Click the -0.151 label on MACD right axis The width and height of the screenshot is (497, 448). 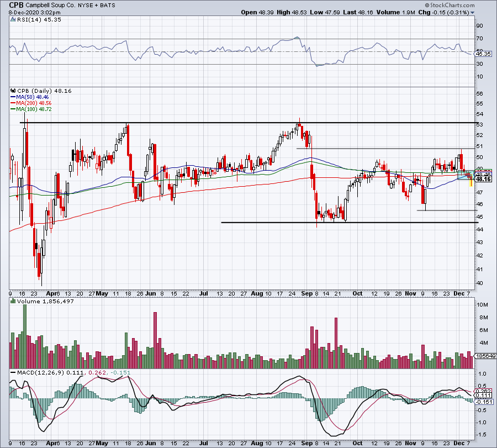pos(484,402)
